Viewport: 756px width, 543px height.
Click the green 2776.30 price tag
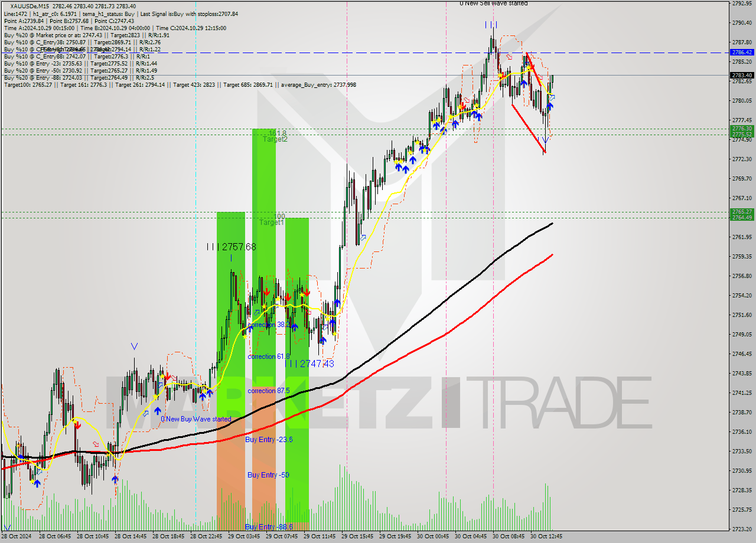tap(742, 128)
